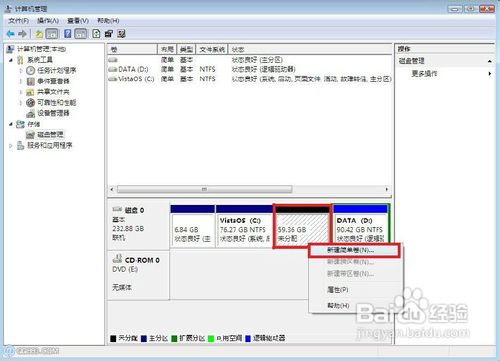
Task: Click the Forward arrow in the toolbar
Action: click(x=22, y=34)
